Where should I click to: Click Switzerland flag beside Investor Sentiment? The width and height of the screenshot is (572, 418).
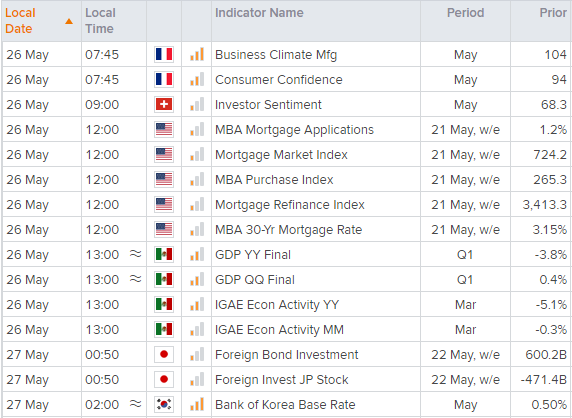tap(164, 104)
